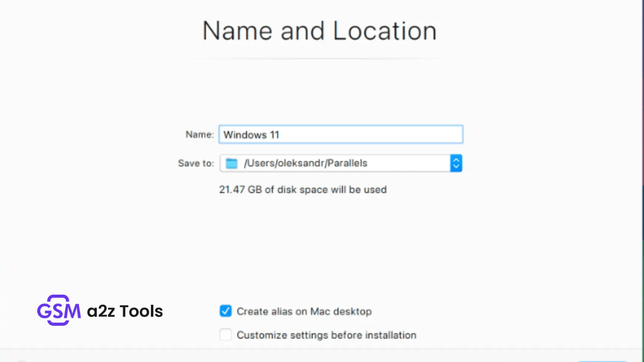Open the Save to location dropdown
The image size is (644, 362).
tap(341, 163)
